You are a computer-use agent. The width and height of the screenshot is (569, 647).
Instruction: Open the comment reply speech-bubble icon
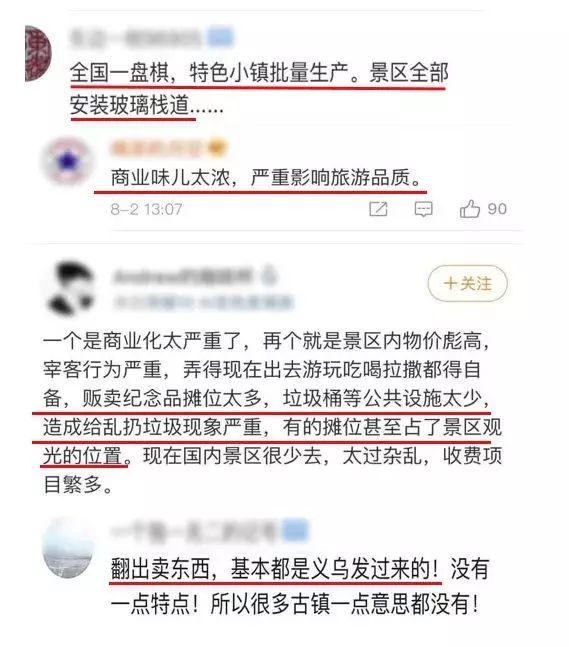coord(423,209)
